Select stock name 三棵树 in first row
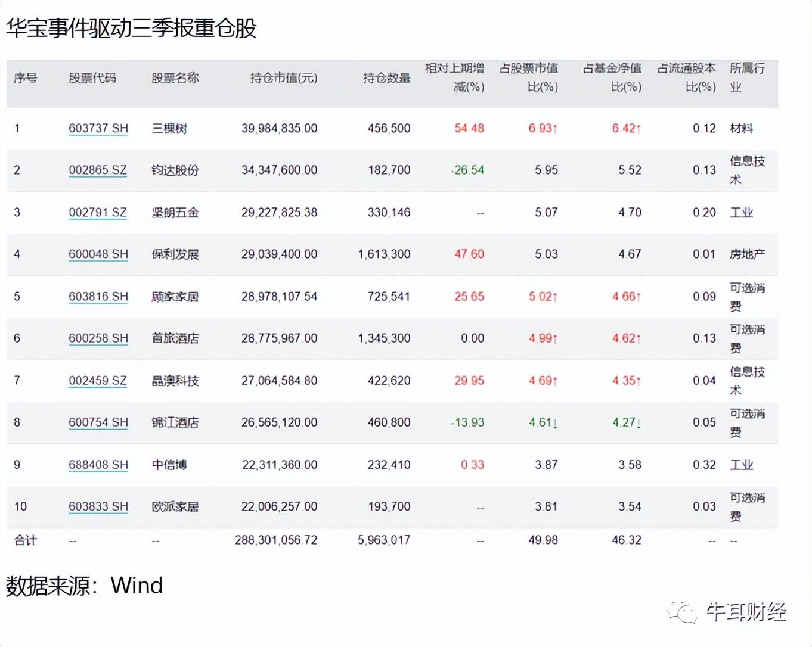This screenshot has width=812, height=647. coord(169,128)
